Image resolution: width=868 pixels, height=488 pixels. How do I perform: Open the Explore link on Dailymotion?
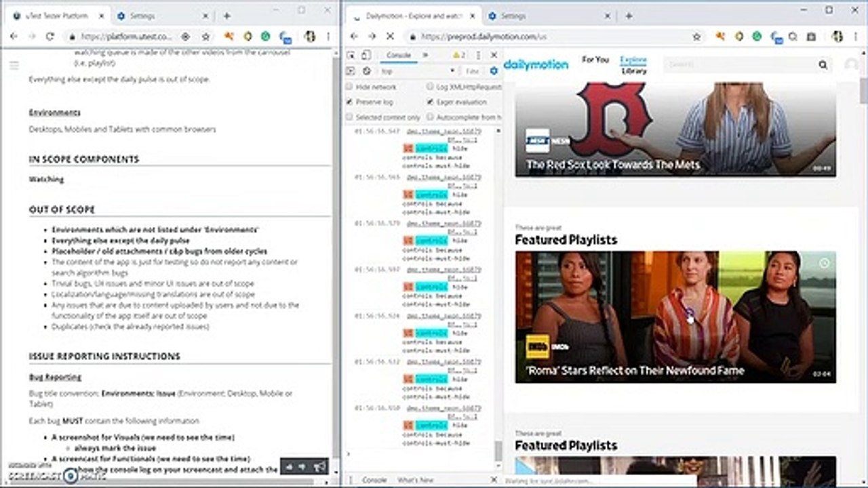point(633,60)
